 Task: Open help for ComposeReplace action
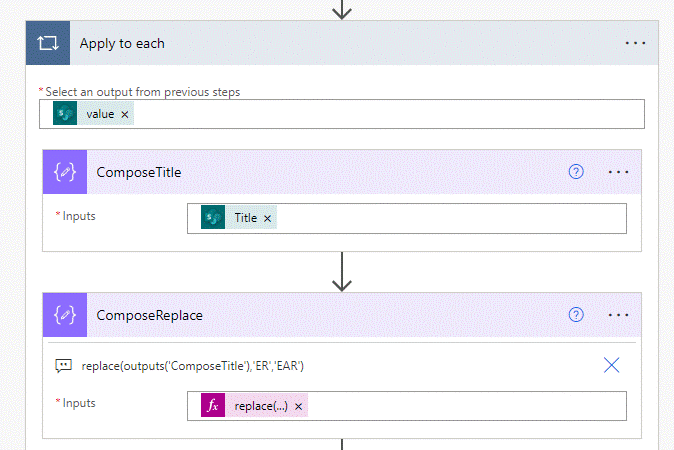coord(576,315)
